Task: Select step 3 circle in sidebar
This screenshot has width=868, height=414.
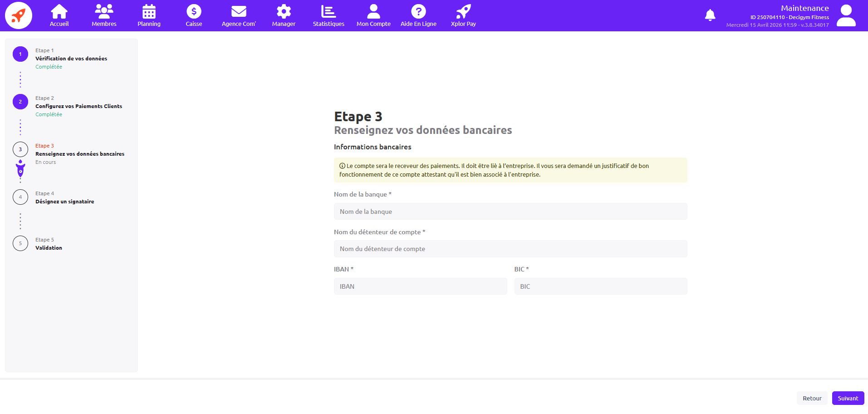Action: point(20,149)
